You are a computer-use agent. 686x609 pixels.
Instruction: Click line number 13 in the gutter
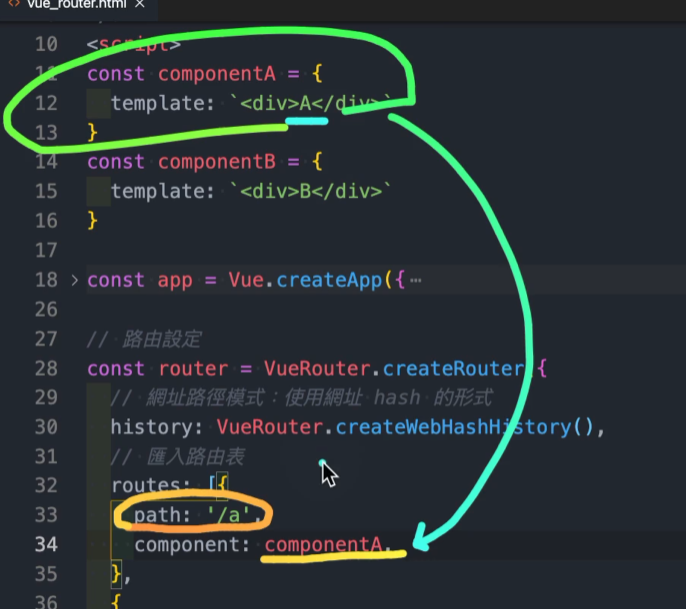point(46,133)
